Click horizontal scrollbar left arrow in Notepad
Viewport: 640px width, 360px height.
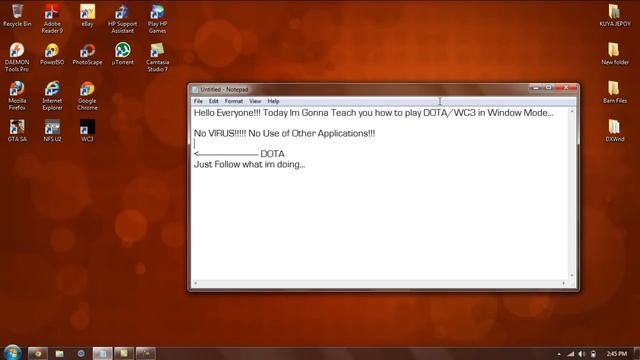pyautogui.click(x=196, y=283)
